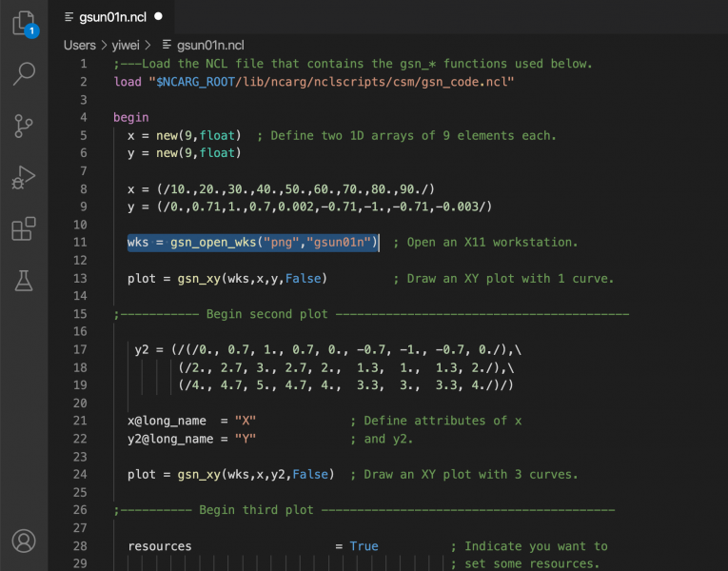Screen dimensions: 728x571
Task: Open the Source Control view
Action: click(x=24, y=126)
